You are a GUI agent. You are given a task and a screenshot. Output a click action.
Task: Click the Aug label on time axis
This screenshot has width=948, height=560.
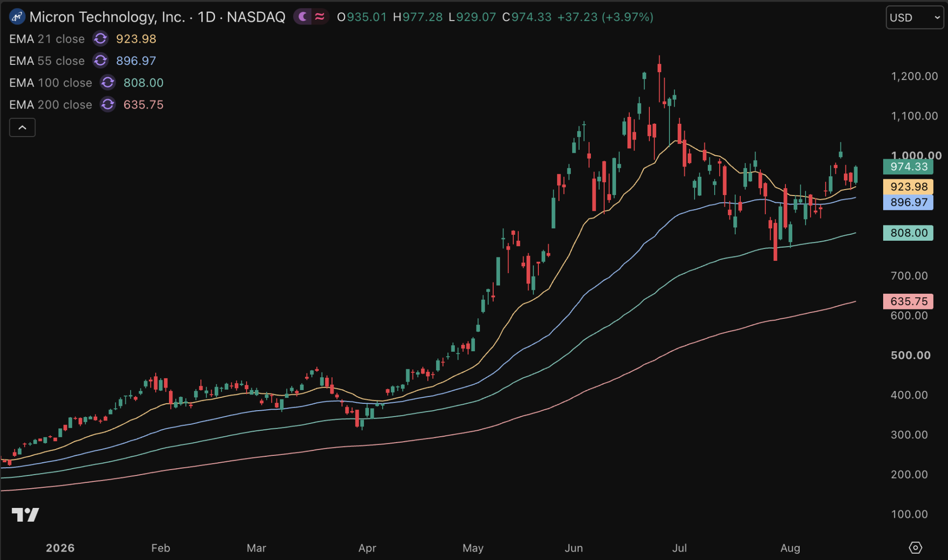coord(790,548)
